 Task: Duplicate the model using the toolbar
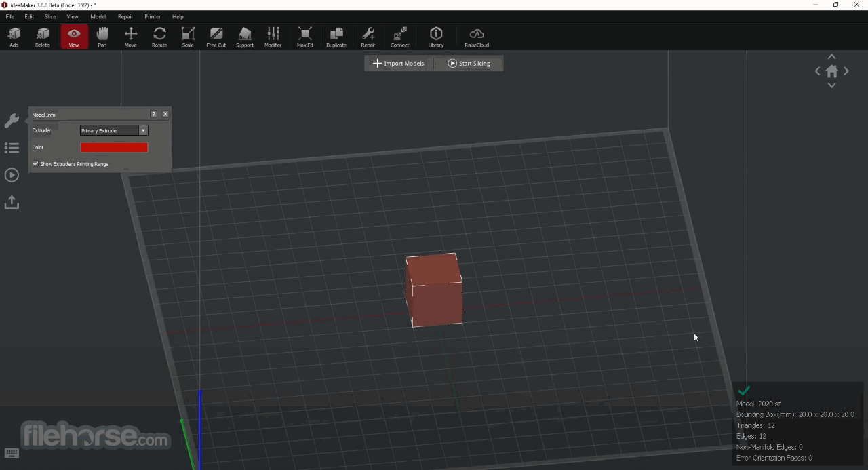(336, 37)
